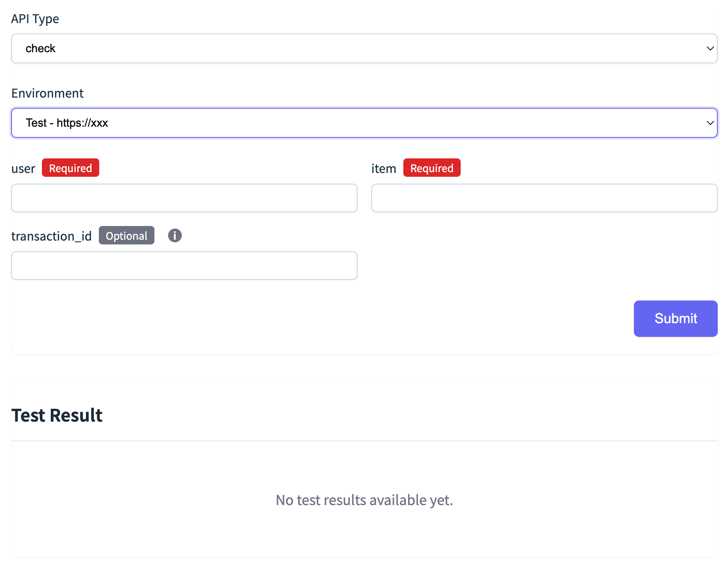Click the Environment dropdown chevron arrow
This screenshot has height=577, width=728.
(x=710, y=123)
